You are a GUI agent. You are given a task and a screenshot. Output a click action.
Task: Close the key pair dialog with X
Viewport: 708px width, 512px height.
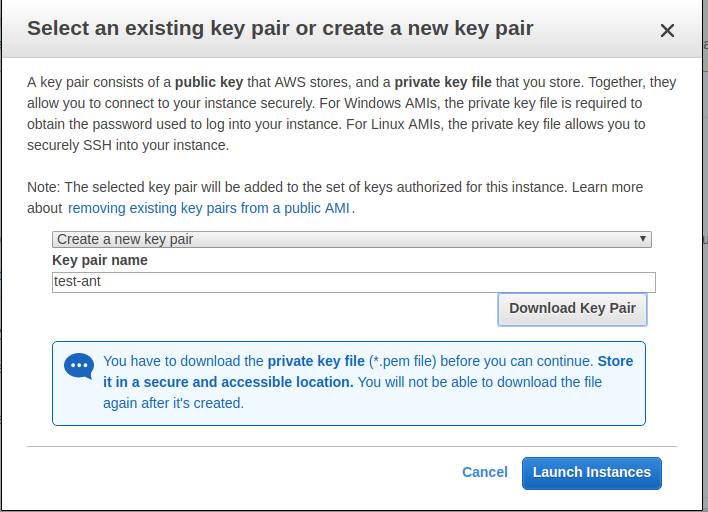coord(667,31)
